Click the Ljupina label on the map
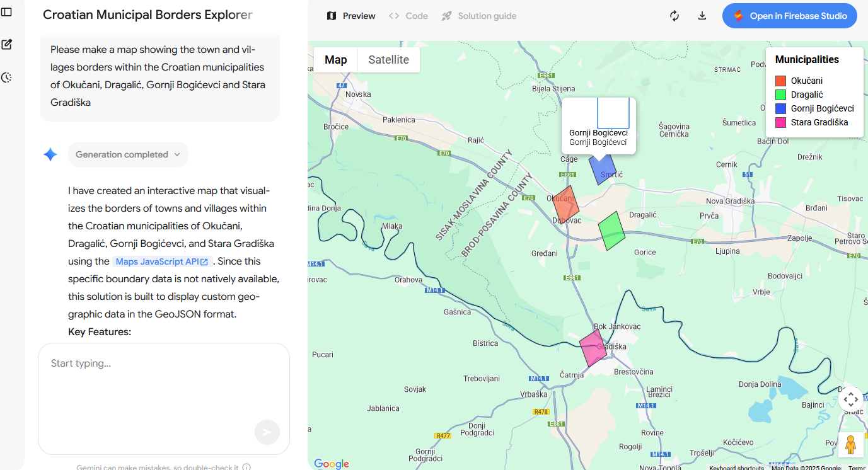 click(x=727, y=251)
